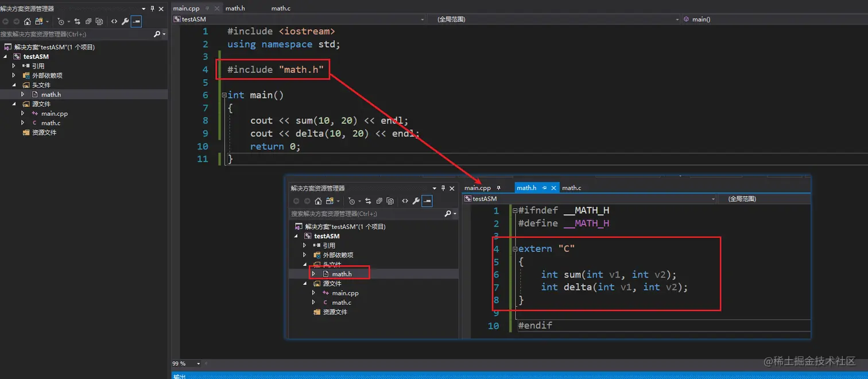The width and height of the screenshot is (868, 379).
Task: Select math.c file in left Solution Explorer tree
Action: pyautogui.click(x=51, y=123)
